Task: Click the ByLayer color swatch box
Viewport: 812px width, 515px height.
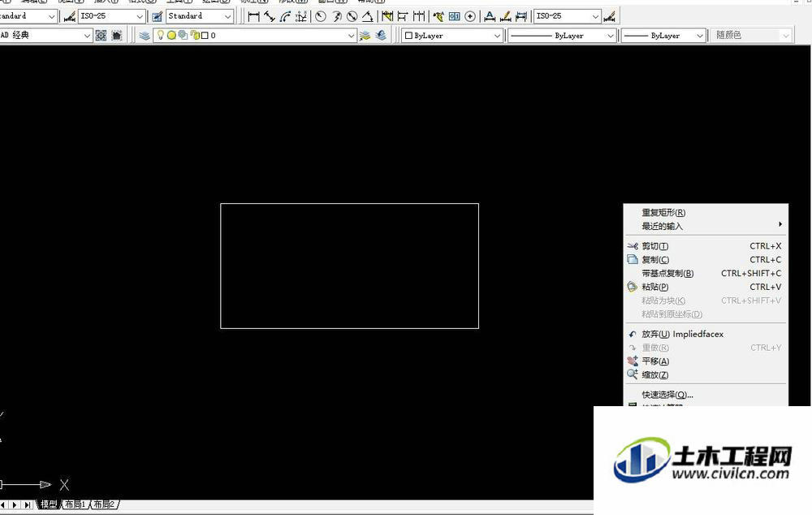Action: pos(408,35)
